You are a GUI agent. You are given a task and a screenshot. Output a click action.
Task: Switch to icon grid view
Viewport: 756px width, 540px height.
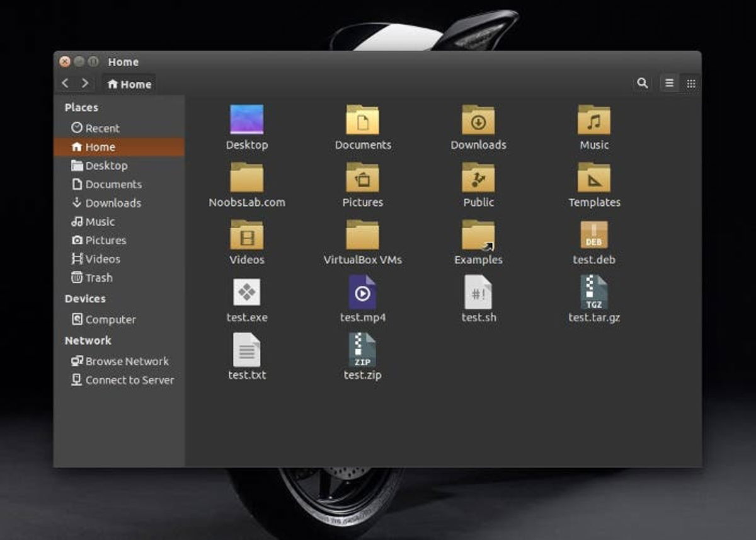coord(690,83)
